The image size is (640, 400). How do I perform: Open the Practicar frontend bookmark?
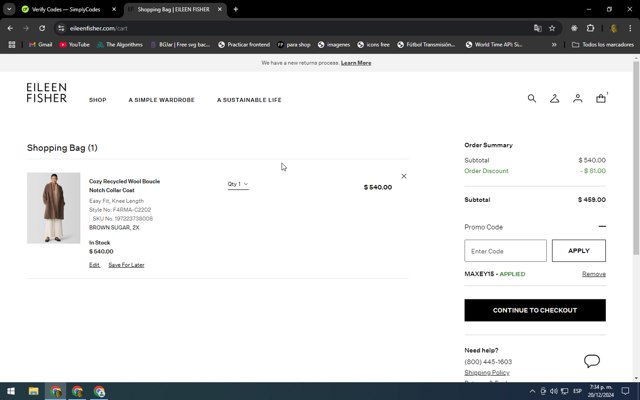click(x=244, y=44)
